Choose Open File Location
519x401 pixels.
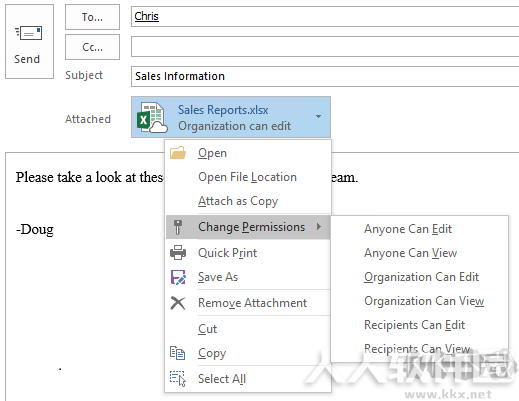248,177
